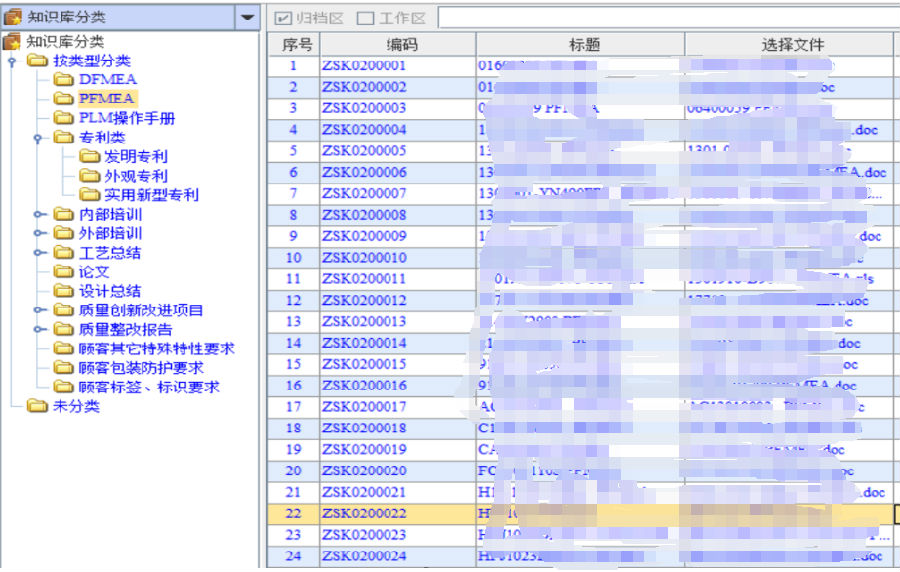900x572 pixels.
Task: Select the 顾客包装防护要求 folder
Action: pyautogui.click(x=141, y=368)
